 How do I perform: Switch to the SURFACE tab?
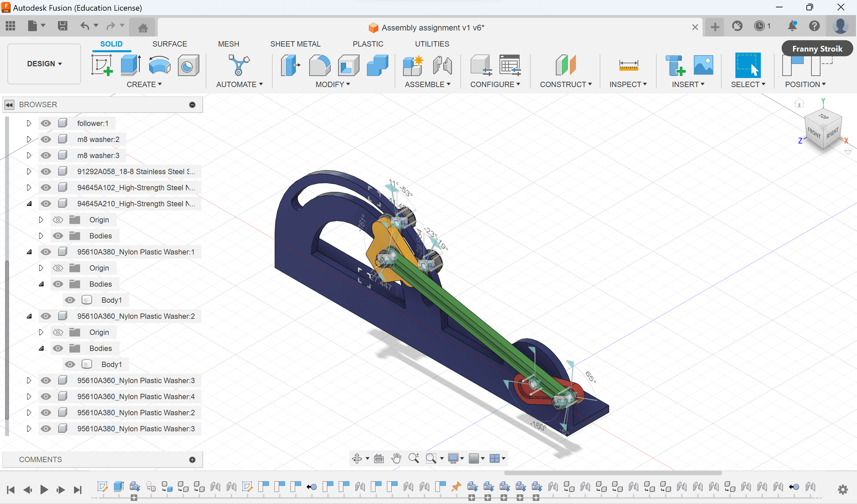click(x=170, y=44)
